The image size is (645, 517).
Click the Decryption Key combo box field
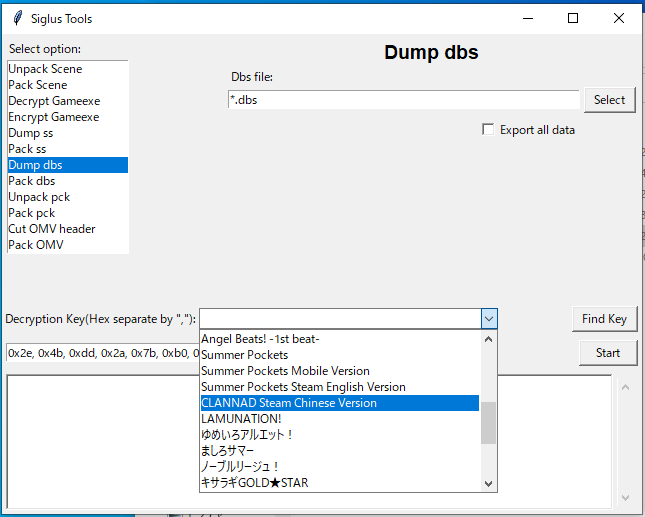[340, 319]
